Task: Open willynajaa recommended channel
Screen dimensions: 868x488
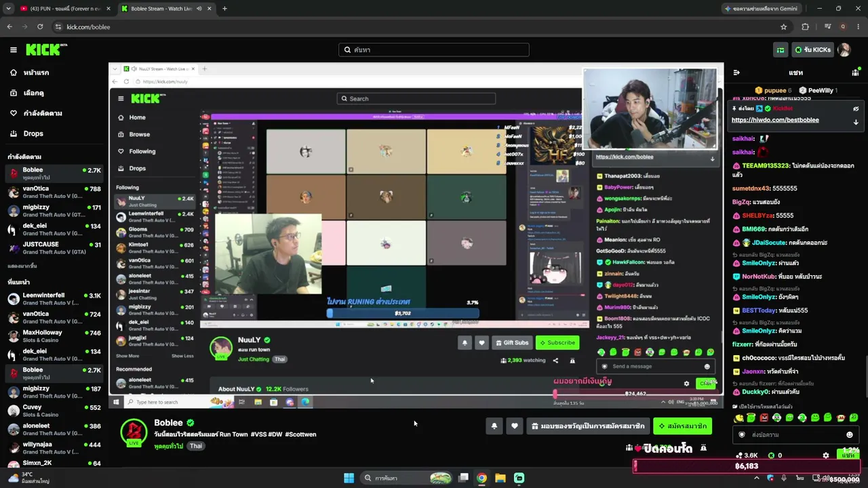Action: (54, 448)
